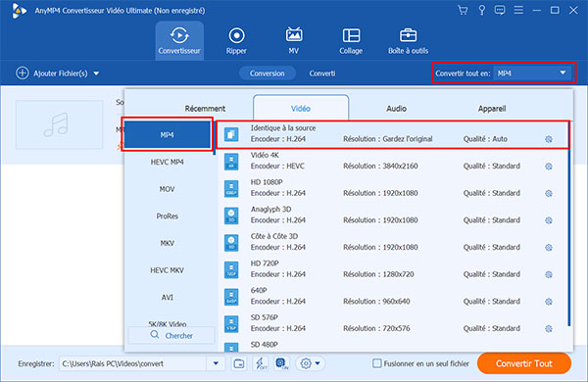Viewport: 588px width, 382px height.
Task: Switch to the Audio tab
Action: pyautogui.click(x=396, y=109)
